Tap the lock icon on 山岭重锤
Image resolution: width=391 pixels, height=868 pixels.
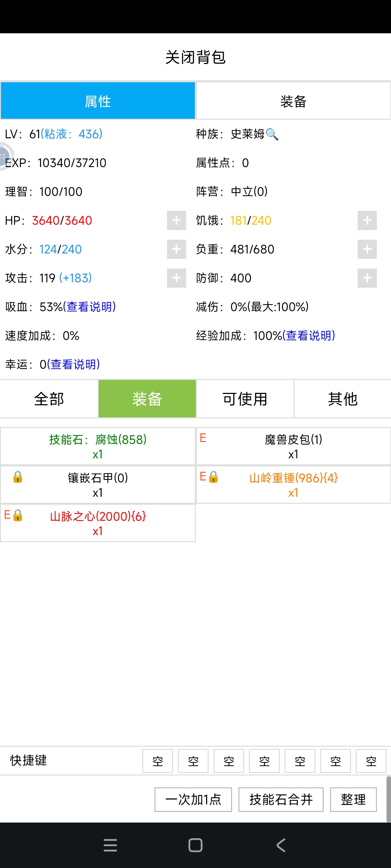point(213,477)
